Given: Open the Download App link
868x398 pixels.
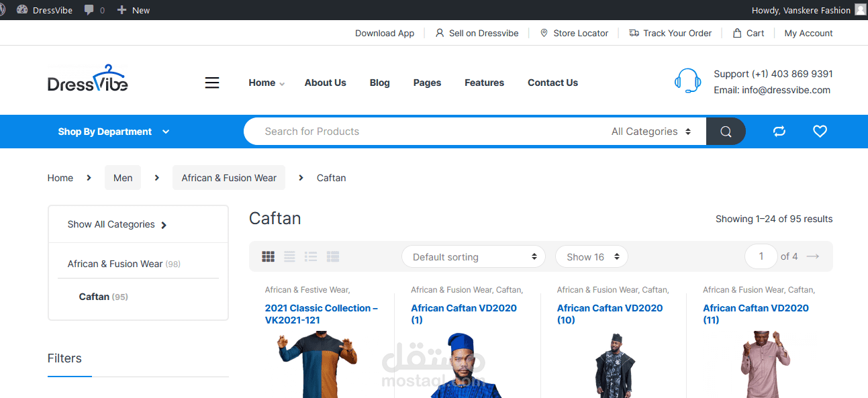Looking at the screenshot, I should [385, 33].
